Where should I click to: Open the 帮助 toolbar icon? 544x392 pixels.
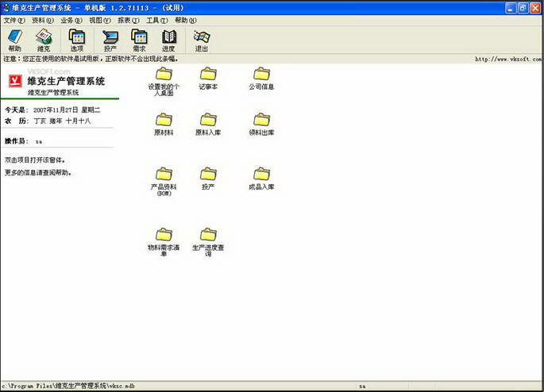click(15, 40)
